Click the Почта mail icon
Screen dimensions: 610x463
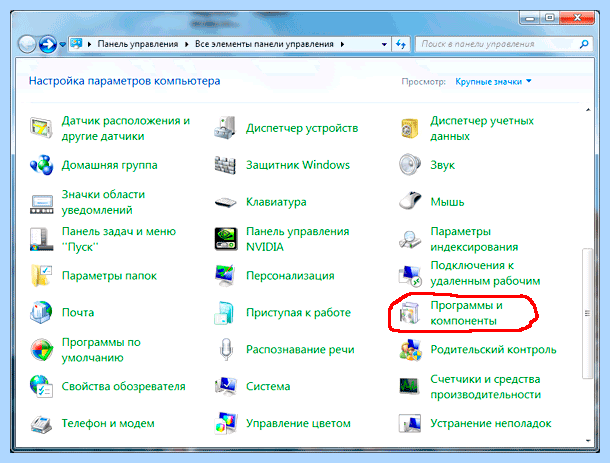(x=41, y=312)
